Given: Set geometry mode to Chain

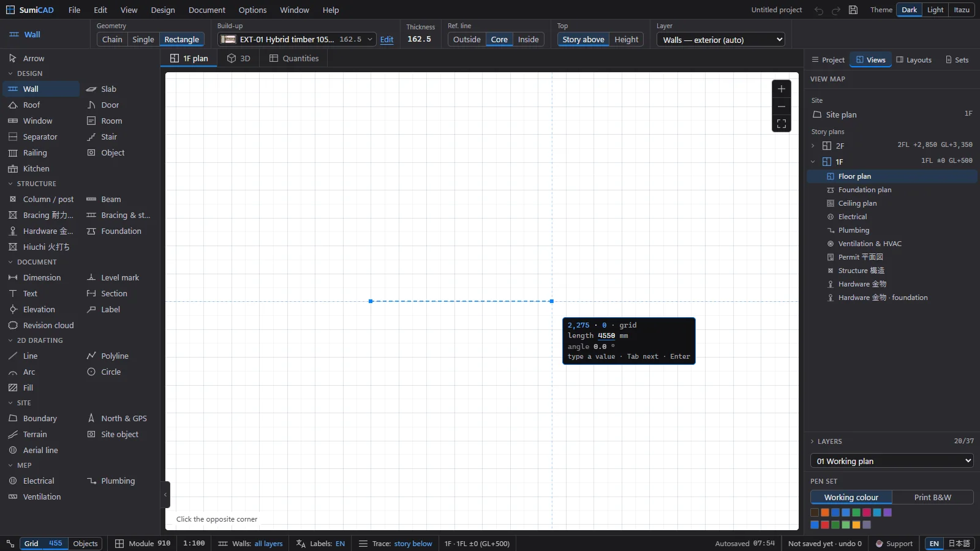Looking at the screenshot, I should point(112,40).
